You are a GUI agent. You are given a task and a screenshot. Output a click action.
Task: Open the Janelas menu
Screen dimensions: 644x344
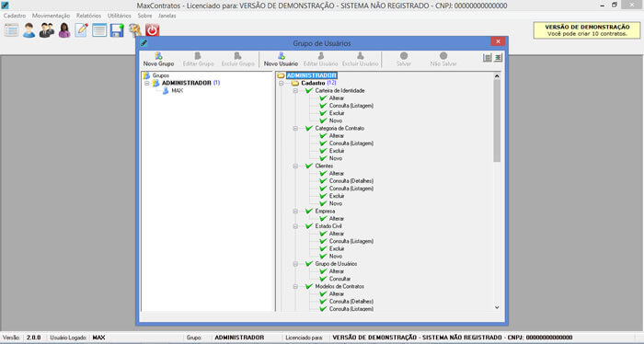coord(167,16)
